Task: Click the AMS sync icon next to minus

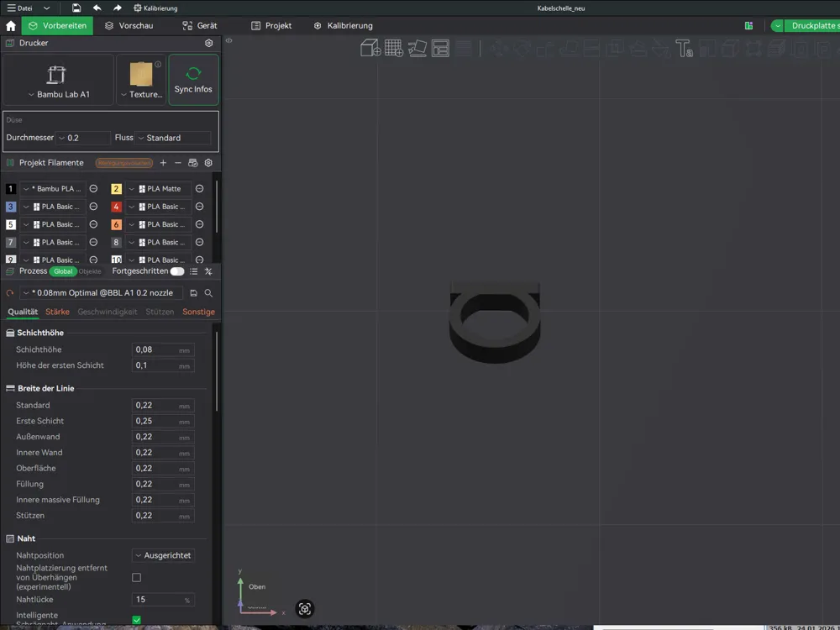Action: coord(193,163)
